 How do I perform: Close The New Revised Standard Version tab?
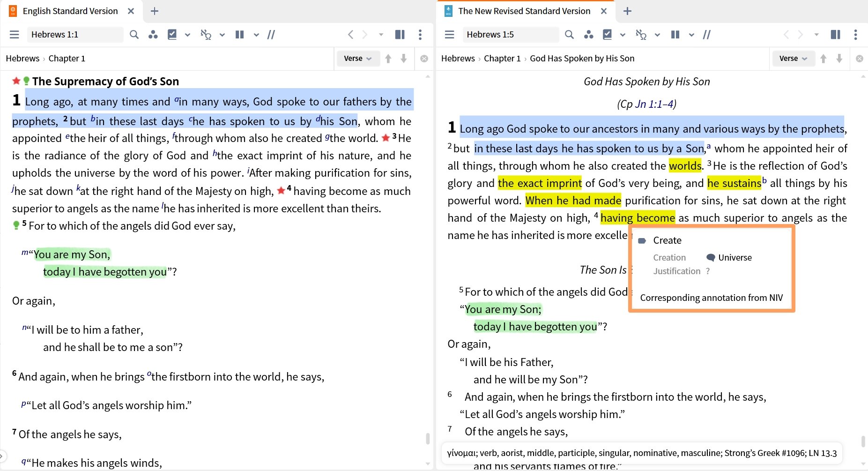604,11
